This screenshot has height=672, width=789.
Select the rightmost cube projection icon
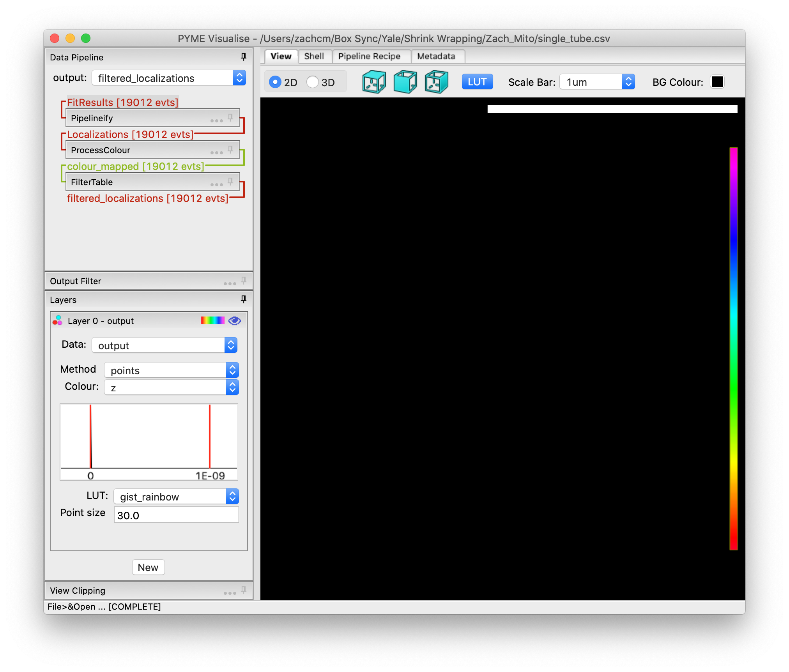pyautogui.click(x=435, y=81)
